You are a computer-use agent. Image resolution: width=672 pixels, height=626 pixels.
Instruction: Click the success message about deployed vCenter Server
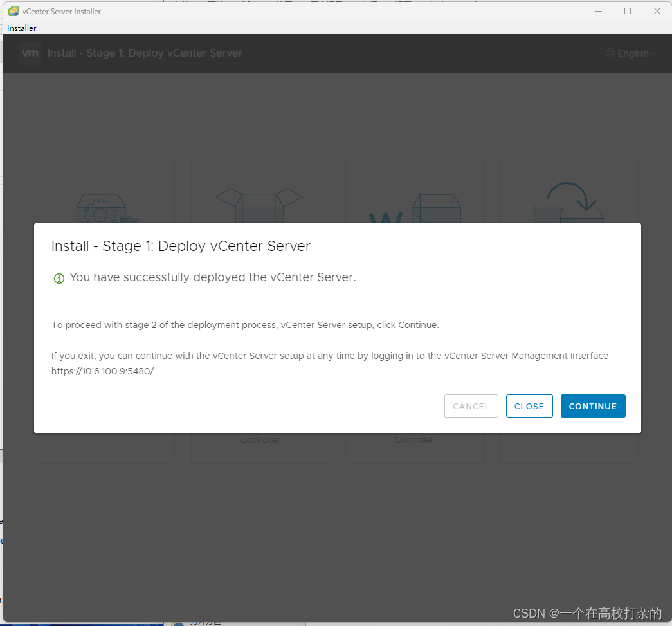click(x=213, y=277)
